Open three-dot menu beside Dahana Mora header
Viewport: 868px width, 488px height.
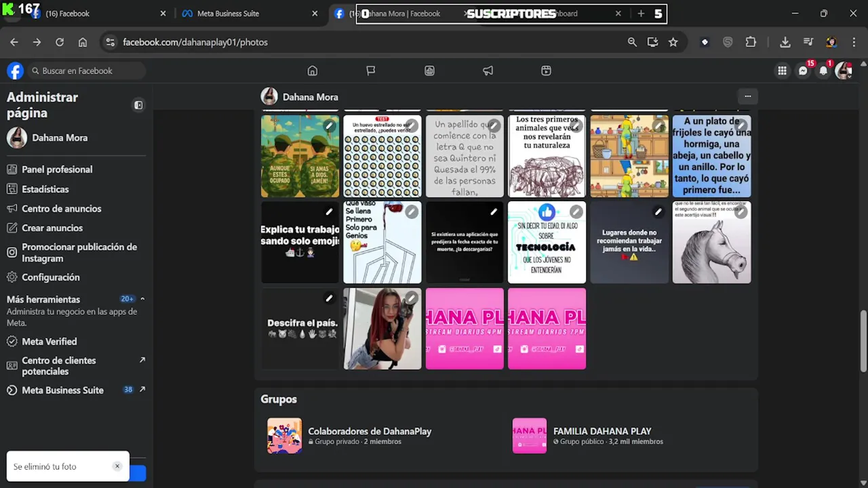point(748,96)
